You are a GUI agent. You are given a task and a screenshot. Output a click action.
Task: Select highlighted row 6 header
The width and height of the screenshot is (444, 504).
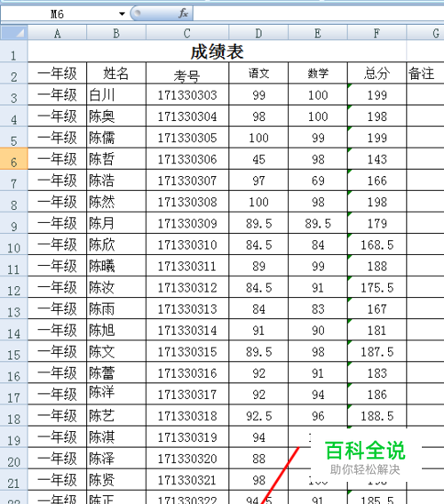tap(14, 159)
